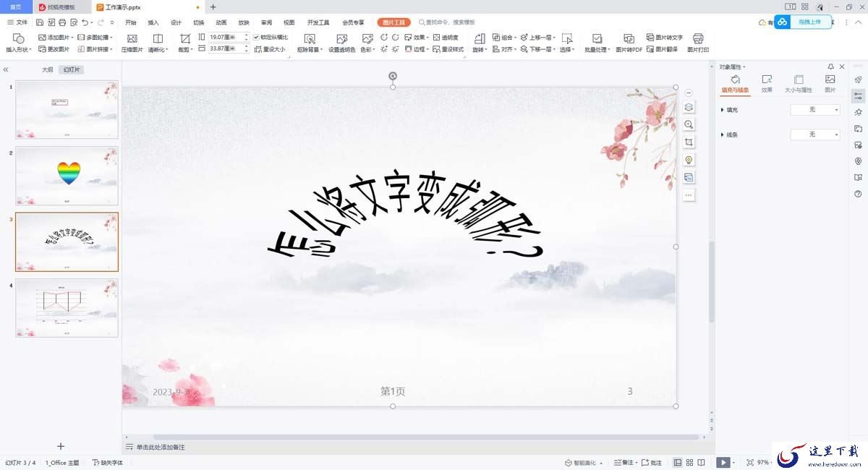Click 图片转PDF convert to PDF
The height and width of the screenshot is (470, 868).
pos(629,43)
